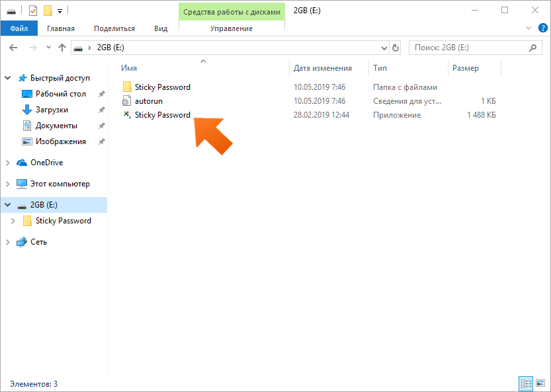Go forward with the Forward arrow

coord(32,48)
